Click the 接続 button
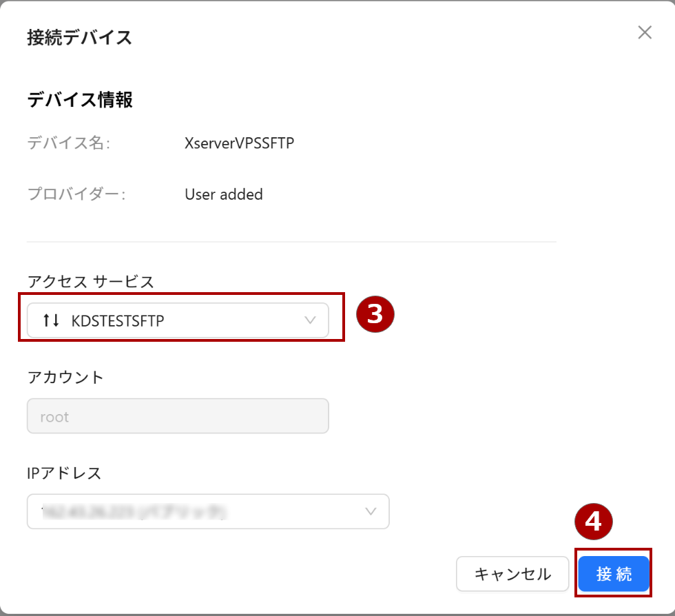This screenshot has height=616, width=675. click(614, 574)
